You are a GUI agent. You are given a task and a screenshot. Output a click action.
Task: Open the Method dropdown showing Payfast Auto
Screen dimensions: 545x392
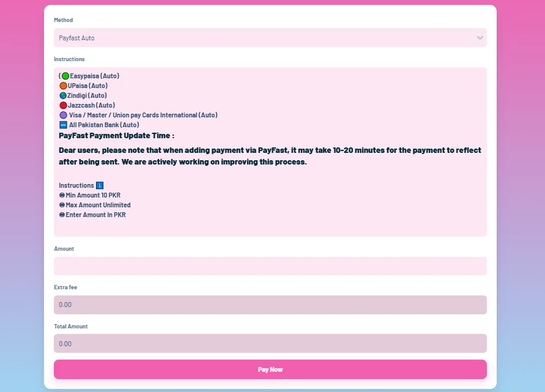tap(263, 38)
